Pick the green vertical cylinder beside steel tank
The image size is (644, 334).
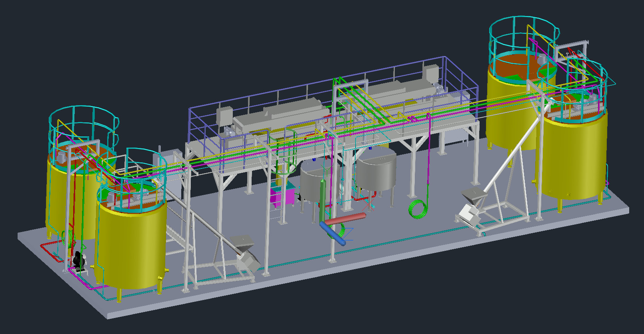322,200
